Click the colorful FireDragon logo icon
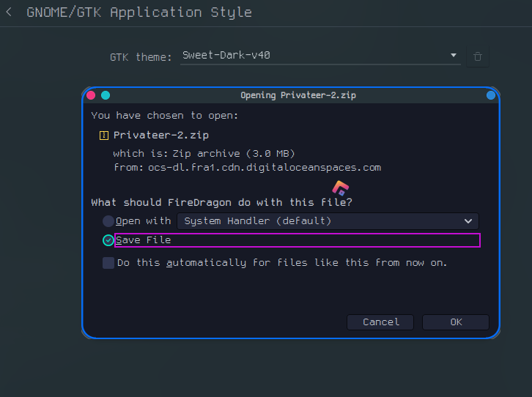 340,188
